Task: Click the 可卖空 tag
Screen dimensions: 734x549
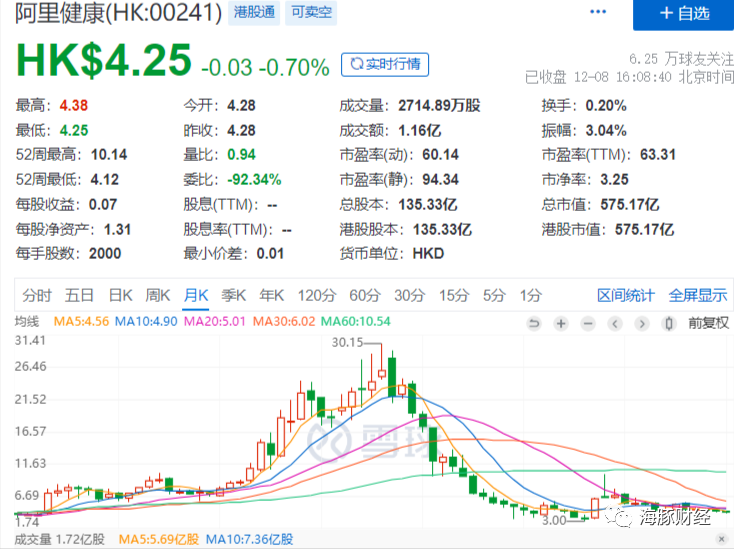Action: click(x=311, y=12)
